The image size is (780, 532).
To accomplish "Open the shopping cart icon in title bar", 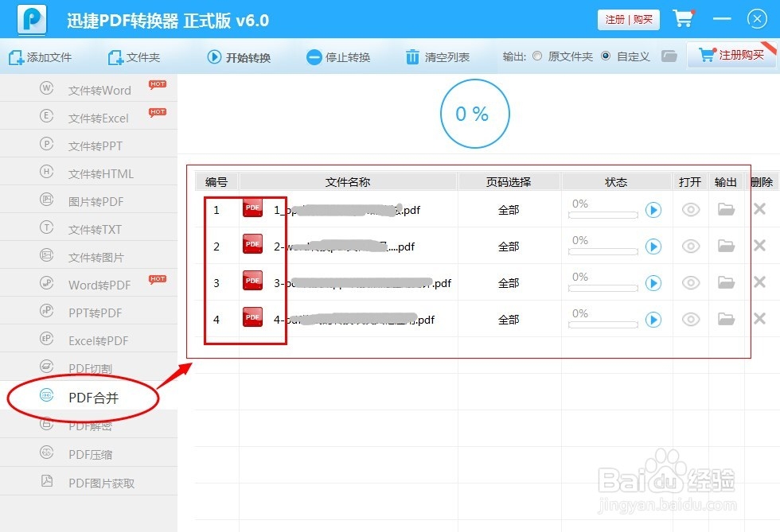I will click(x=684, y=18).
